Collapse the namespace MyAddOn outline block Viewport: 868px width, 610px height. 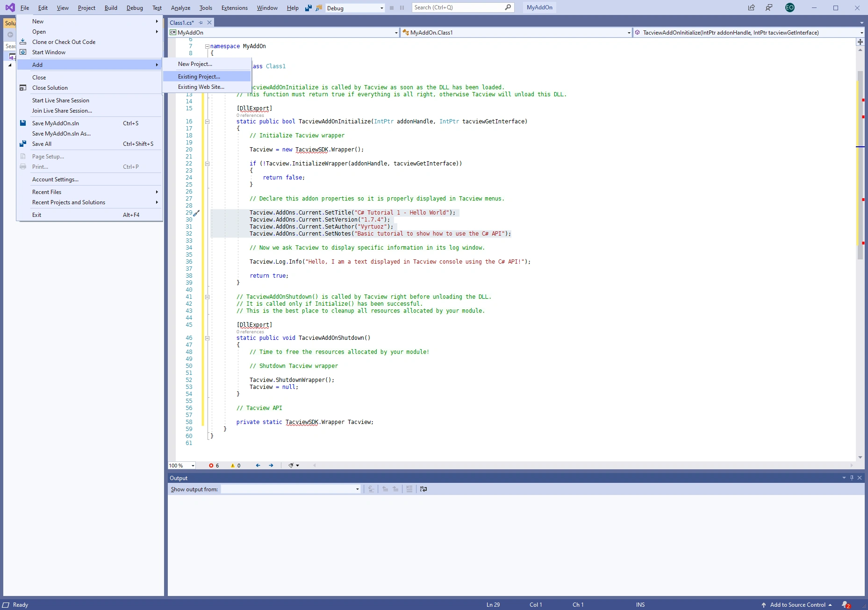point(207,46)
